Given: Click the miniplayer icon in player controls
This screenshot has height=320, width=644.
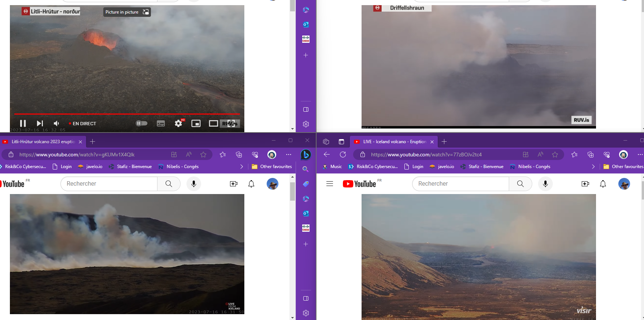Looking at the screenshot, I should (196, 123).
